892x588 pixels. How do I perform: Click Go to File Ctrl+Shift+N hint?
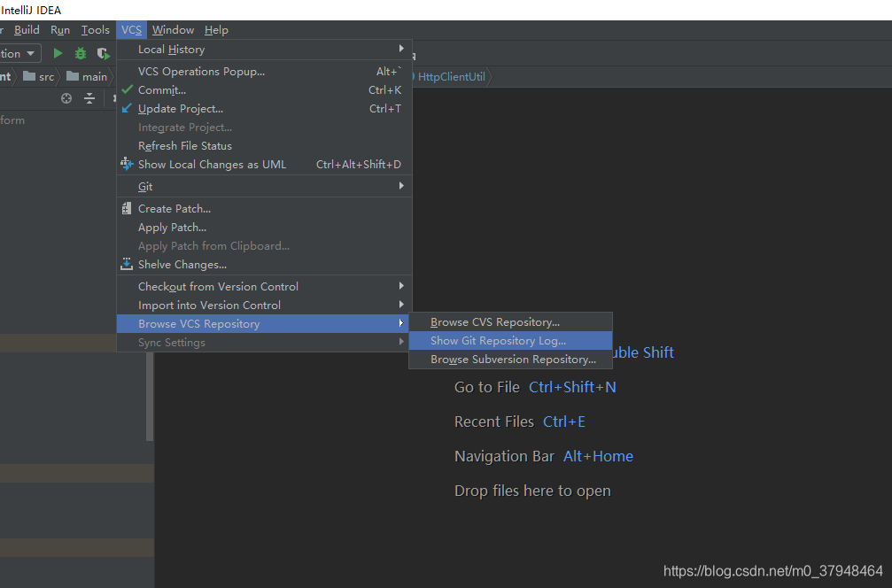tap(535, 387)
